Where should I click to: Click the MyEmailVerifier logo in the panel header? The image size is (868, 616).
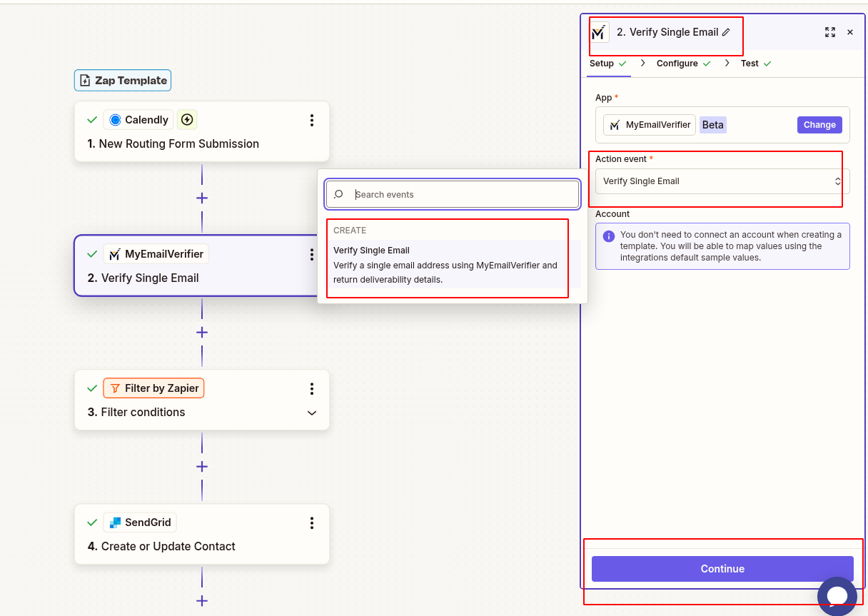point(597,32)
